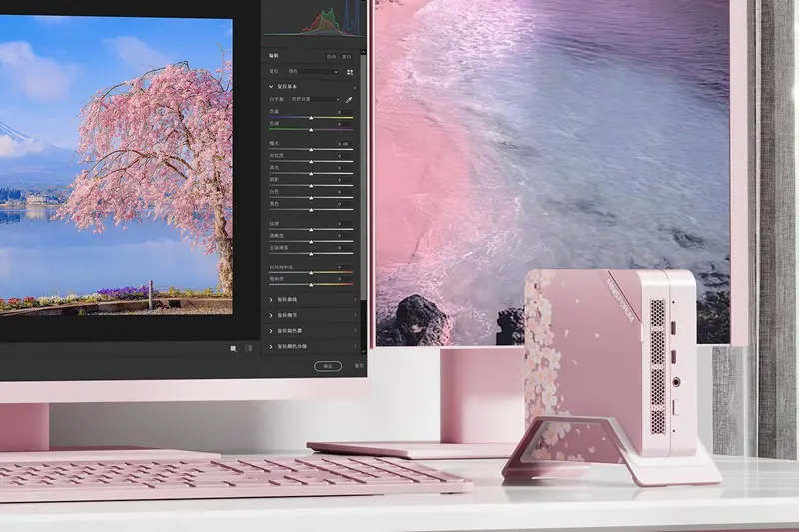Click the Temperature (色温) slider handle
The image size is (799, 532).
click(x=311, y=118)
